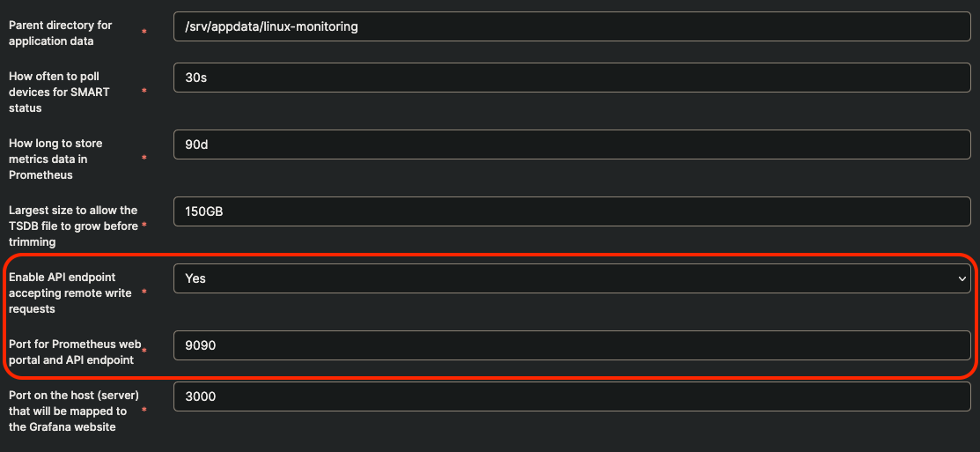Screen dimensions: 980x452
Task: Focus the Grafana host port field showing 3000
Action: (x=571, y=396)
